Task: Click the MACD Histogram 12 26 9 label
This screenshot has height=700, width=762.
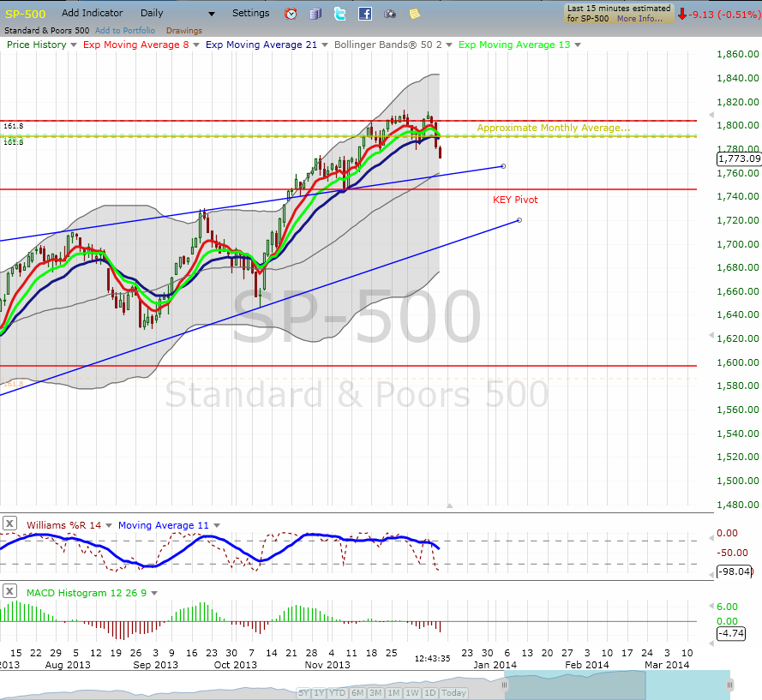Action: pos(87,593)
